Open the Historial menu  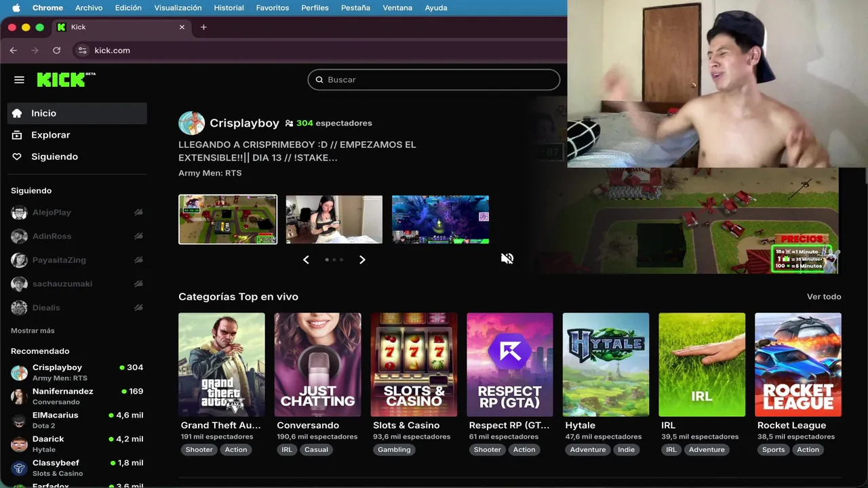229,7
